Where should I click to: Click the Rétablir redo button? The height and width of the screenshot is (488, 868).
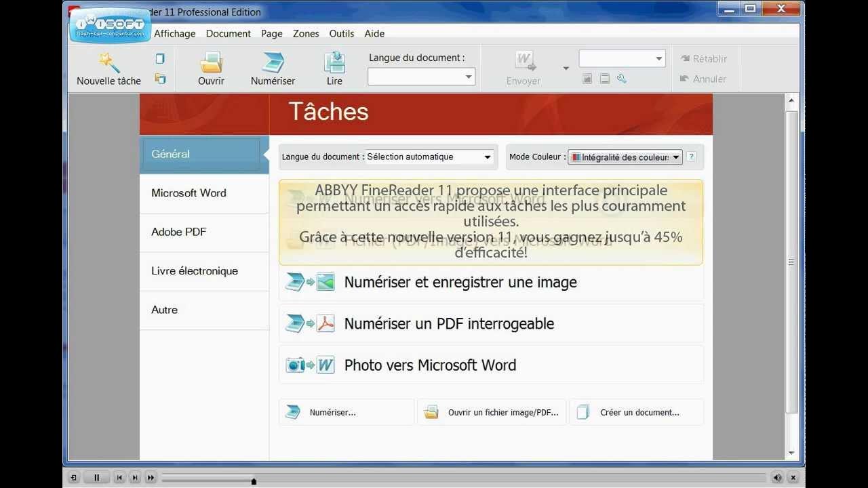coord(703,59)
